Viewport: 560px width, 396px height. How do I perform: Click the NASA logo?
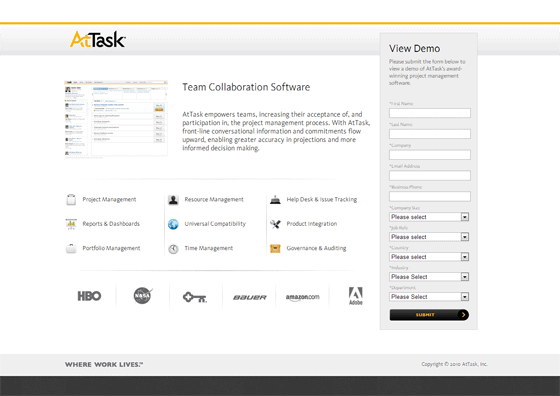pos(143,296)
